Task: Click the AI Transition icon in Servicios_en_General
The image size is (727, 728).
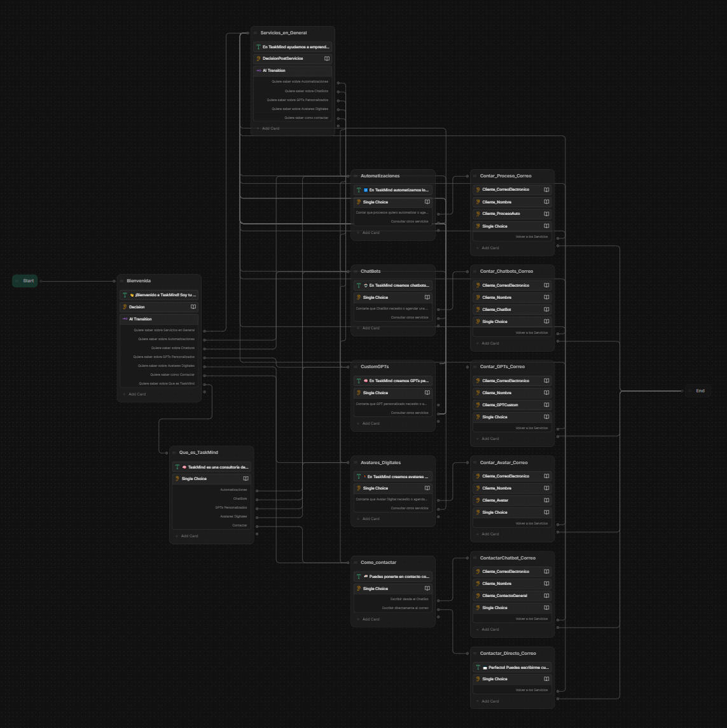Action: [259, 71]
